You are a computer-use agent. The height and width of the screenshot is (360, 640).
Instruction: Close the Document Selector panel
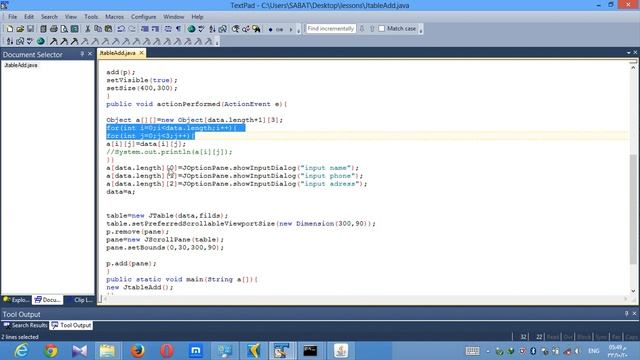pyautogui.click(x=90, y=54)
